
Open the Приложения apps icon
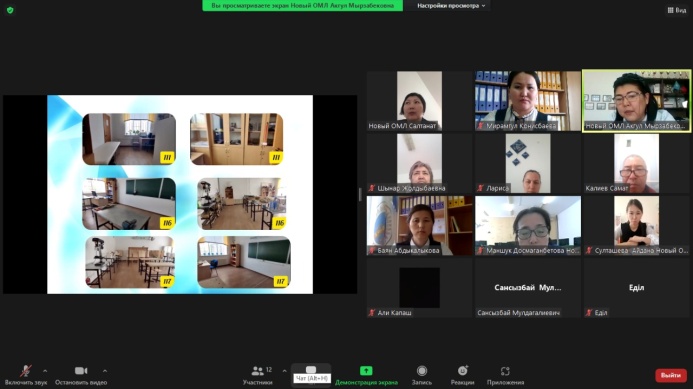pos(505,371)
